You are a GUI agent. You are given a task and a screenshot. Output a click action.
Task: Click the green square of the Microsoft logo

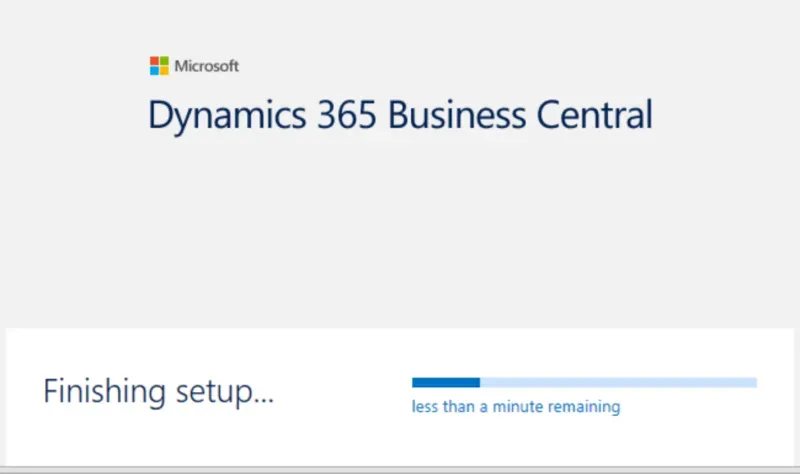pyautogui.click(x=164, y=62)
